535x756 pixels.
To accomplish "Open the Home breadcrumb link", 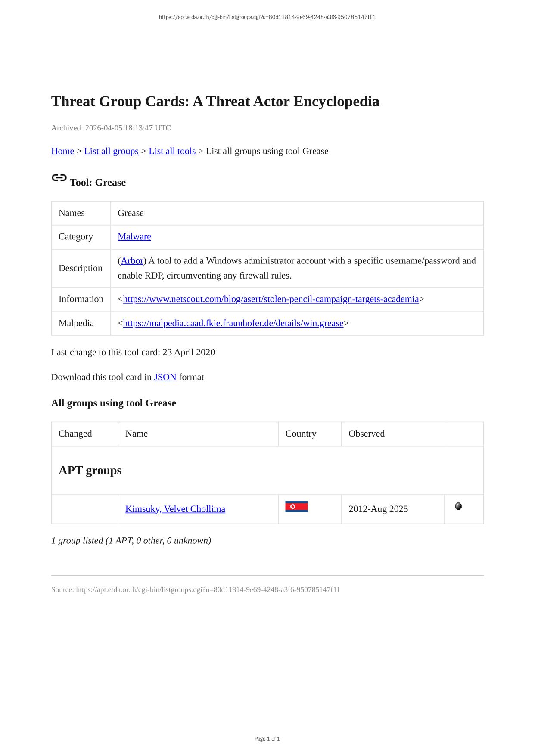I will coord(62,151).
